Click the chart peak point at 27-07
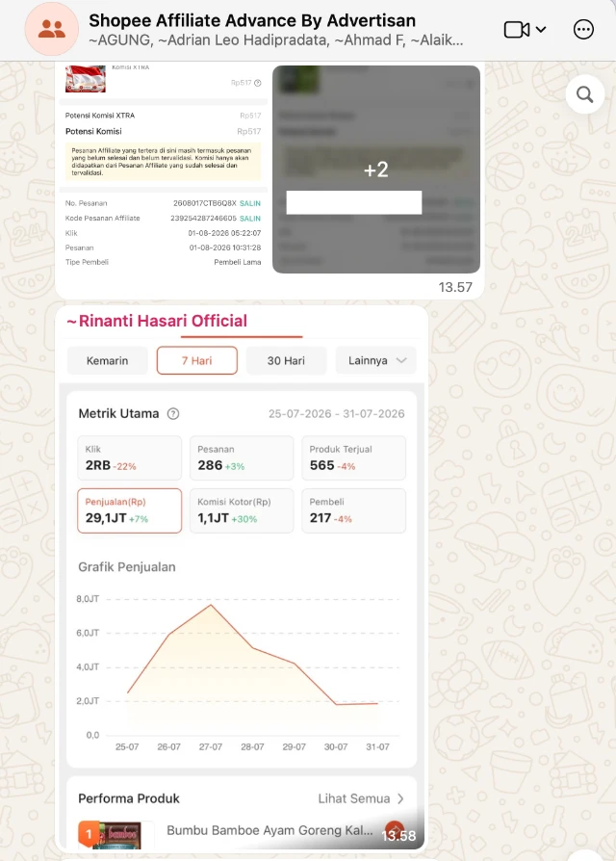Screen dimensions: 616x861 click(211, 605)
